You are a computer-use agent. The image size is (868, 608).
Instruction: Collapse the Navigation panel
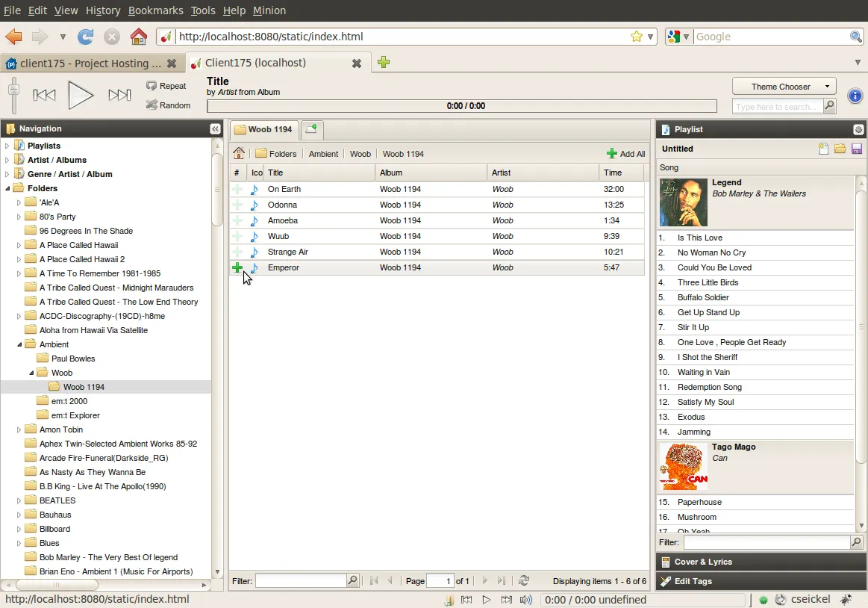pyautogui.click(x=215, y=129)
